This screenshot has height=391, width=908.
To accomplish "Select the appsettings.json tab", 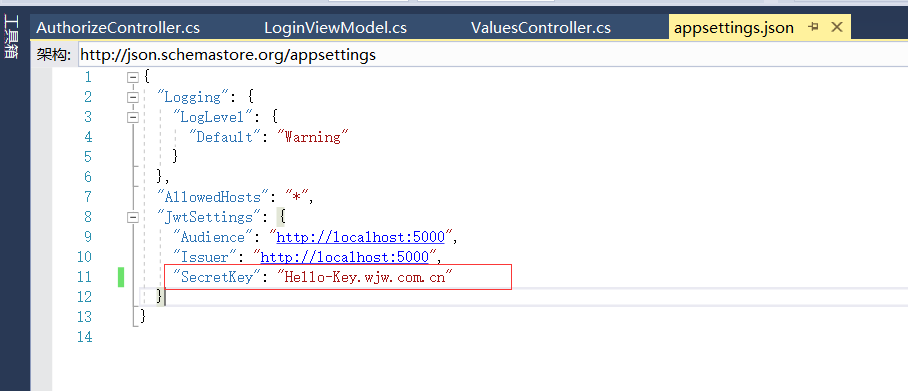I will pos(734,28).
